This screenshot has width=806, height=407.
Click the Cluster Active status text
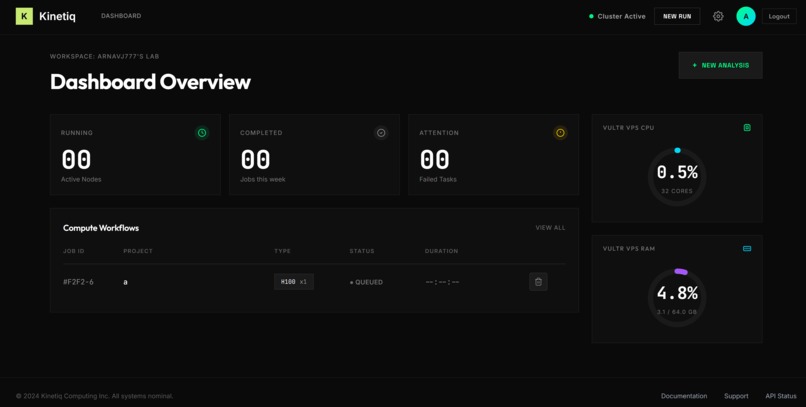(x=621, y=16)
